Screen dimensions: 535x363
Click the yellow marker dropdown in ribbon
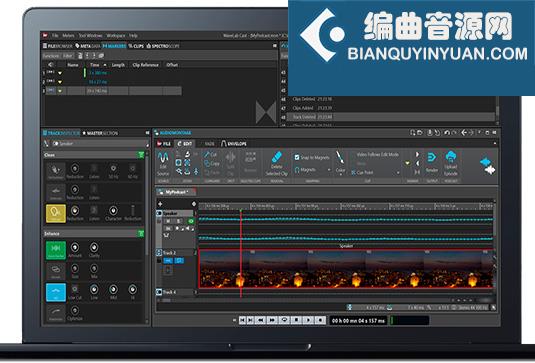pyautogui.click(x=407, y=163)
